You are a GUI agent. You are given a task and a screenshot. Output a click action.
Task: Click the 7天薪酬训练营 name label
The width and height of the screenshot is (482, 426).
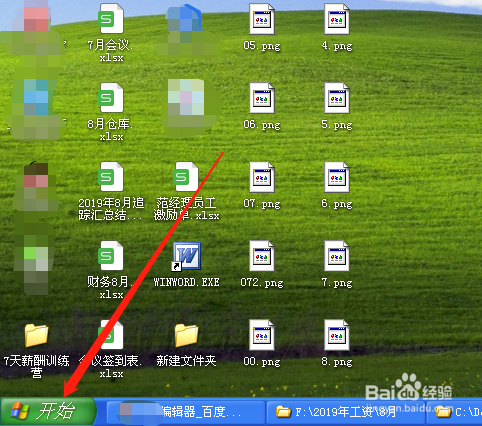pyautogui.click(x=36, y=366)
